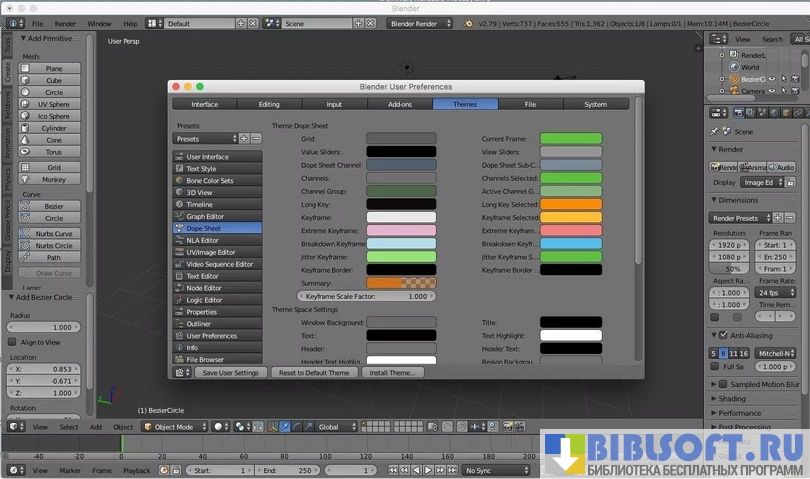The image size is (810, 479).
Task: Click the Torus primitive button
Action: [x=54, y=152]
